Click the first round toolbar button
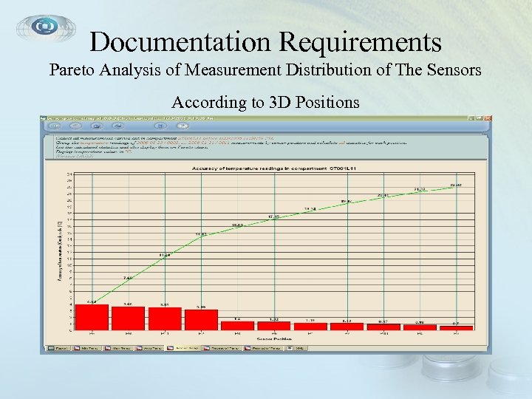The image size is (532, 399). coord(54,126)
